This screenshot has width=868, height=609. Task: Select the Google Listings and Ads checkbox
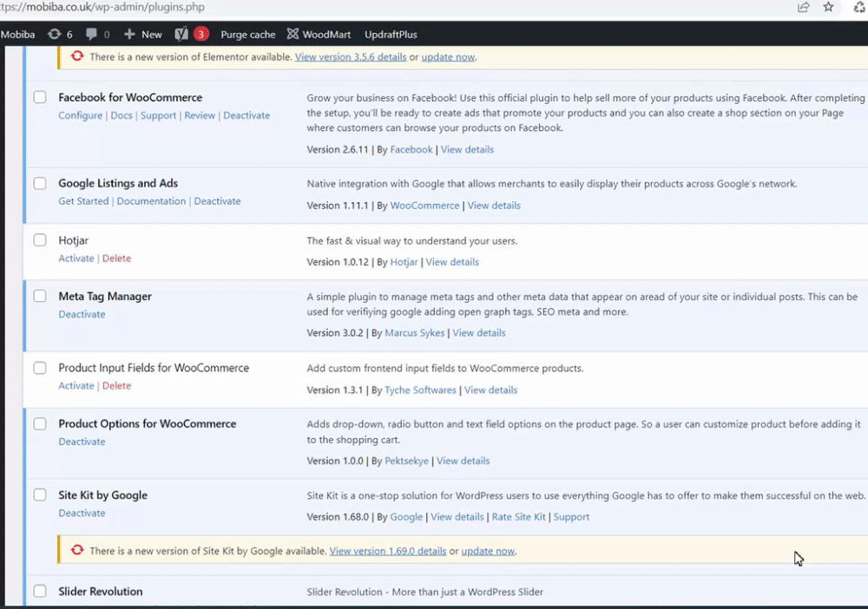pyautogui.click(x=40, y=183)
